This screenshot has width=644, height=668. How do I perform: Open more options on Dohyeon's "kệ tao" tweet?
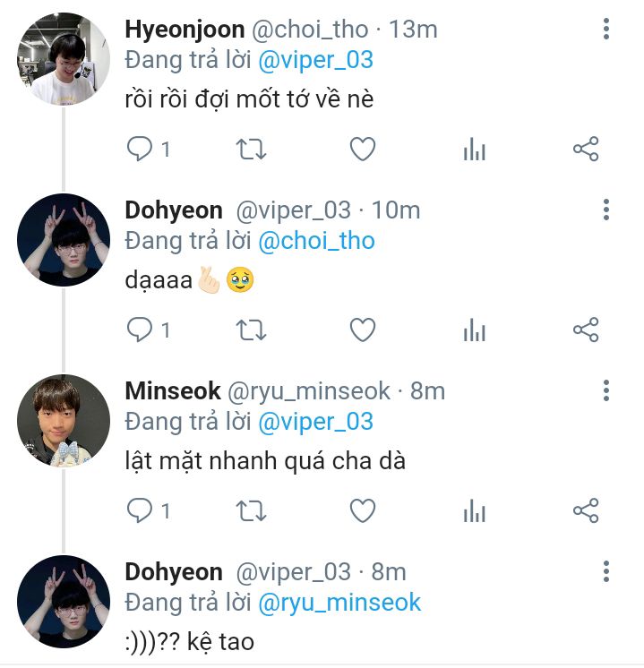click(606, 572)
